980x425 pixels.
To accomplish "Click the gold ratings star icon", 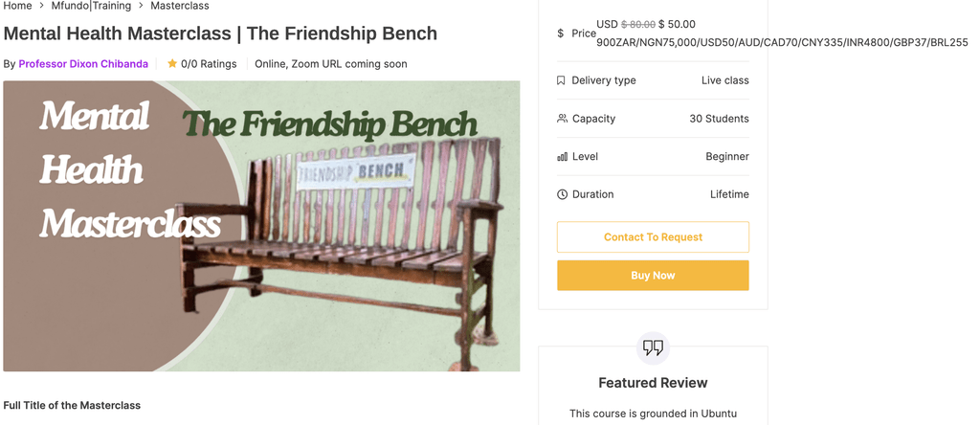I will tap(172, 64).
